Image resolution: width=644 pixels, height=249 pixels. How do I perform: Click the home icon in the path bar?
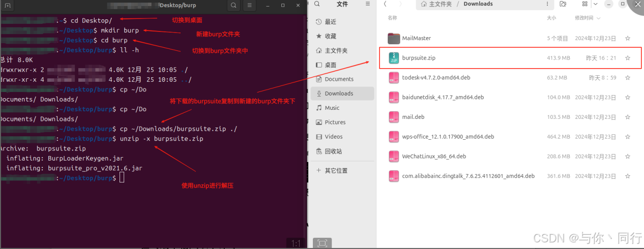pos(423,4)
